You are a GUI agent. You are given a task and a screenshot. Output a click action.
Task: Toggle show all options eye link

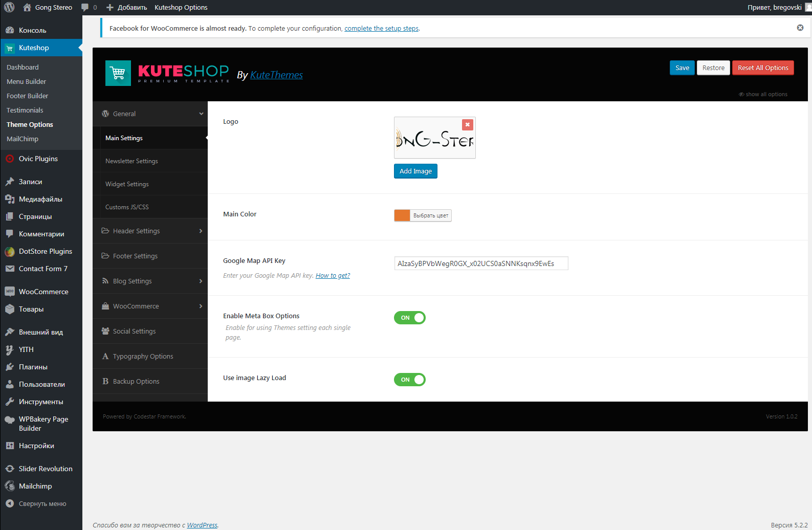click(x=763, y=94)
